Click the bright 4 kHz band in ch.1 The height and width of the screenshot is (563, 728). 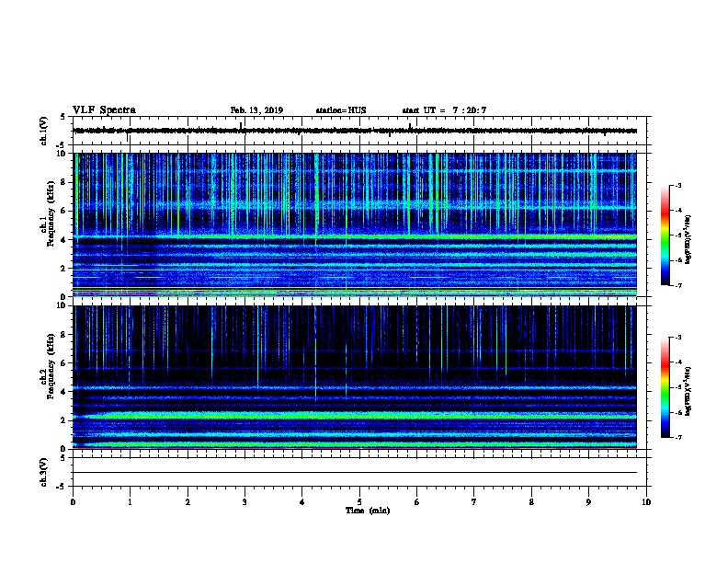coord(355,237)
